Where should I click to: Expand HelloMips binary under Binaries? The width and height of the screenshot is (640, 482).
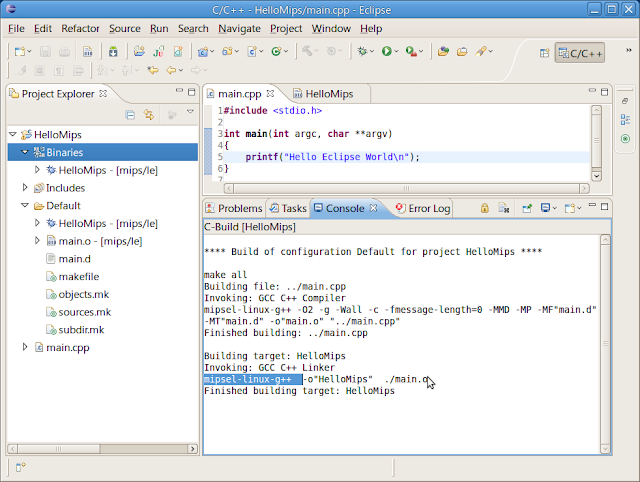click(x=37, y=170)
